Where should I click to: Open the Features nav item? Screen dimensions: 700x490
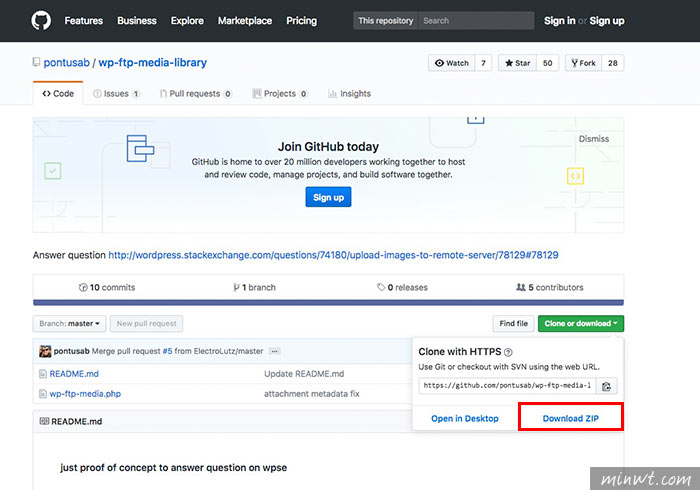[83, 21]
